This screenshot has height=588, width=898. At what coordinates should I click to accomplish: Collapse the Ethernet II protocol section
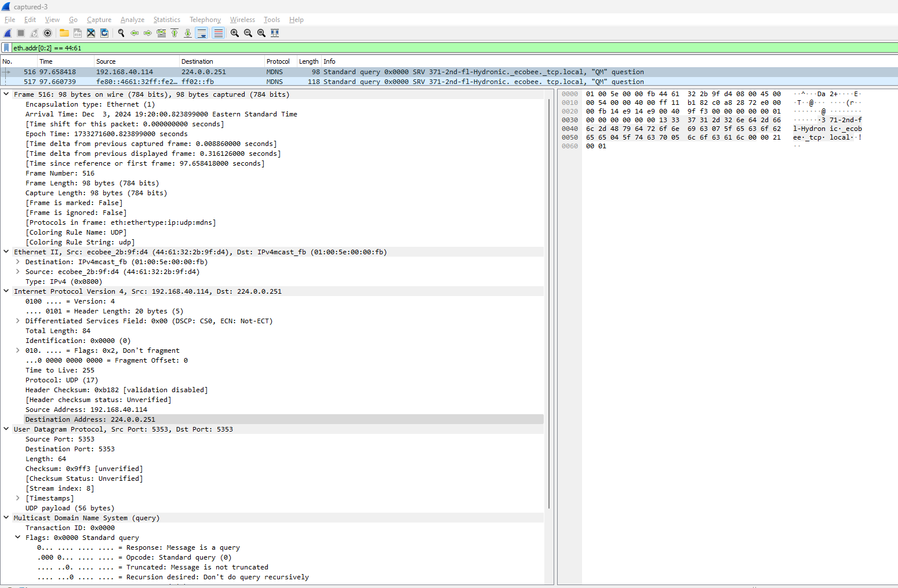click(6, 251)
